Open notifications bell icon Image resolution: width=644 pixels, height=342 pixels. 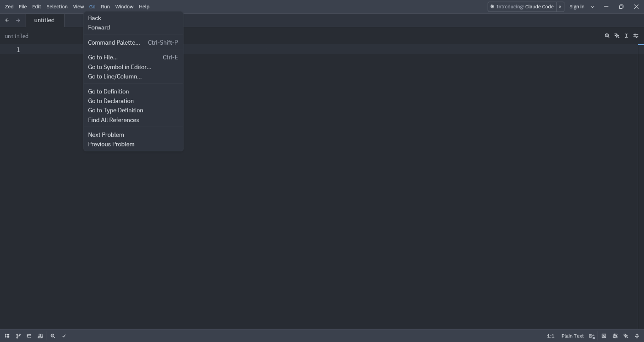click(637, 336)
